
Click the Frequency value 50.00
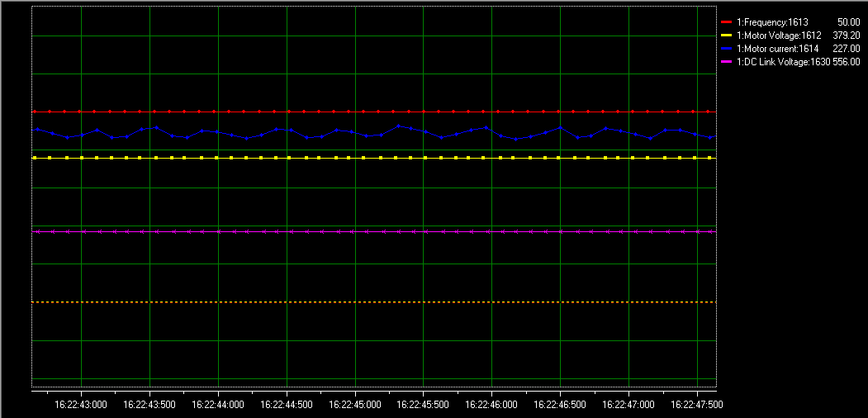[848, 22]
